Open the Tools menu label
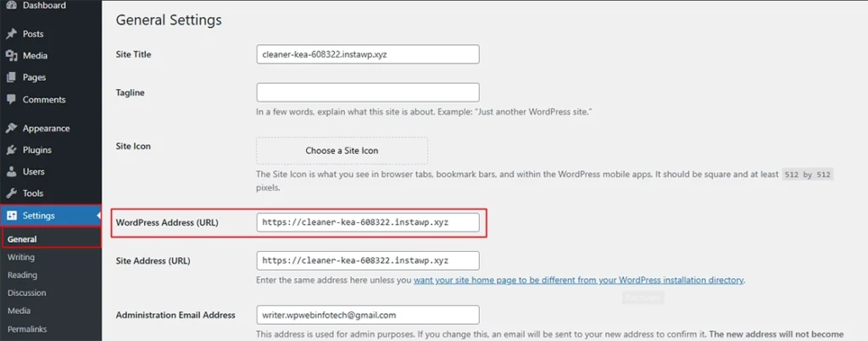This screenshot has width=868, height=341. [x=33, y=193]
